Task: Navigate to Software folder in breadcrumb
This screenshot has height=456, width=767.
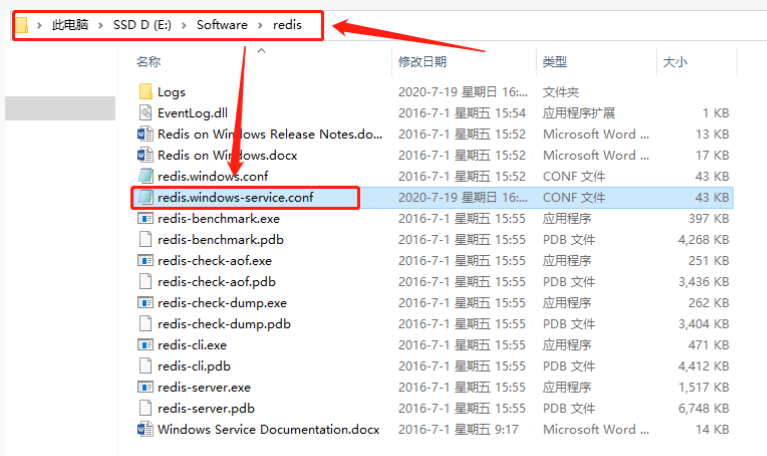Action: [222, 25]
